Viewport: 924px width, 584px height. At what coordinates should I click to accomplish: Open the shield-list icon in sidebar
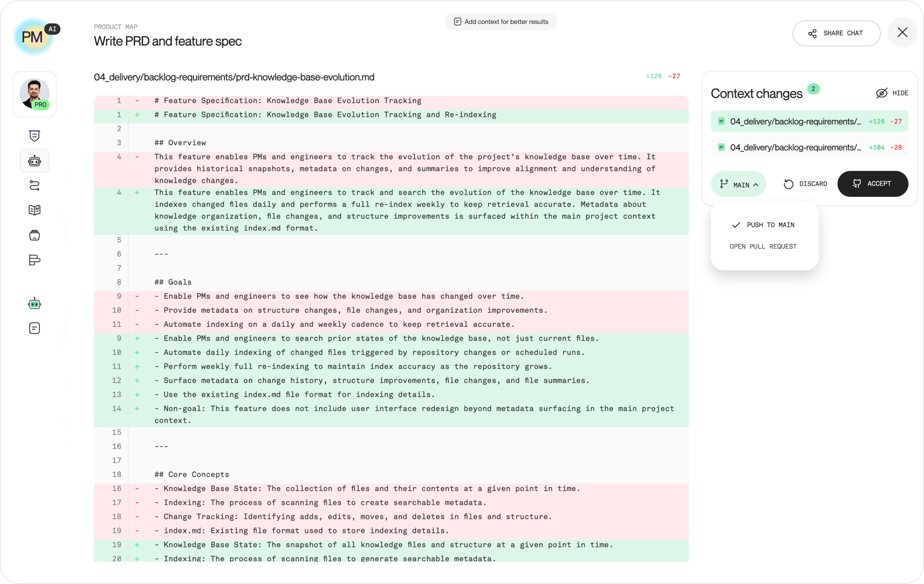(35, 136)
